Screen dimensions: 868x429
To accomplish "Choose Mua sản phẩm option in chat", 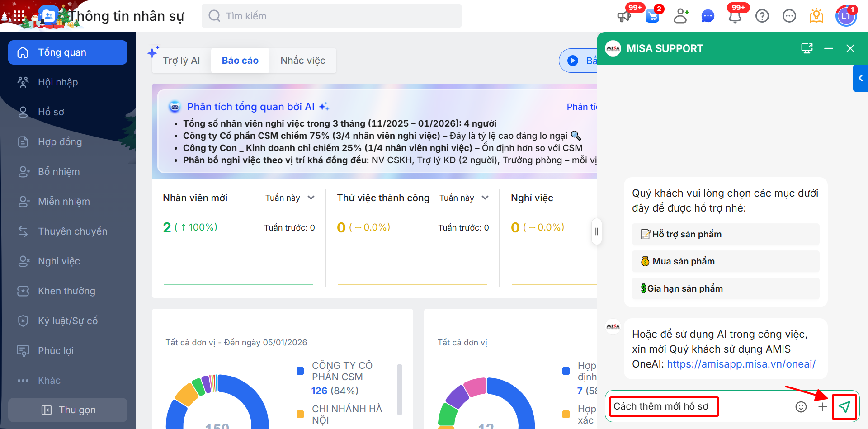I will [726, 261].
